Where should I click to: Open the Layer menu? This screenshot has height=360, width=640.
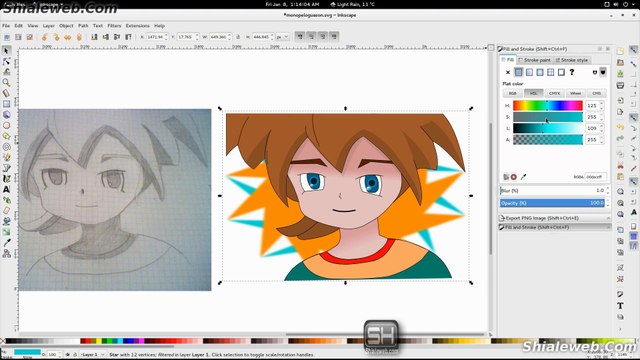tap(49, 26)
